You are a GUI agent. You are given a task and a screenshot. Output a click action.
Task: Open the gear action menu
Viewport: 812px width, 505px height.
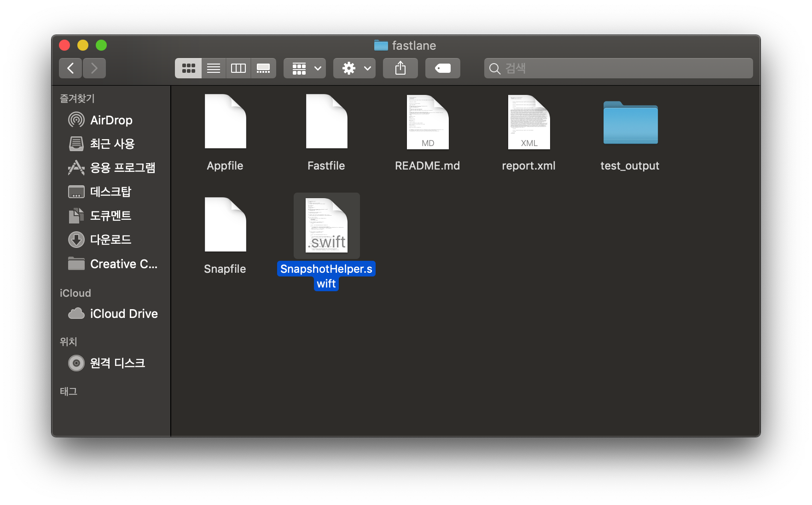pos(354,68)
